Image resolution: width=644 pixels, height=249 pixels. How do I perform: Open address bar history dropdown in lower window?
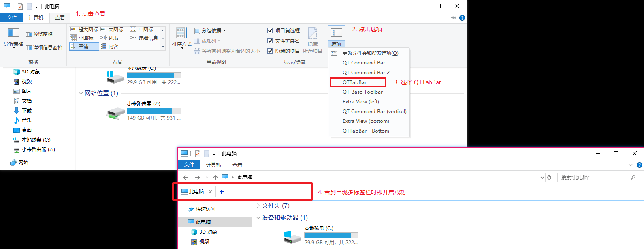[542, 177]
